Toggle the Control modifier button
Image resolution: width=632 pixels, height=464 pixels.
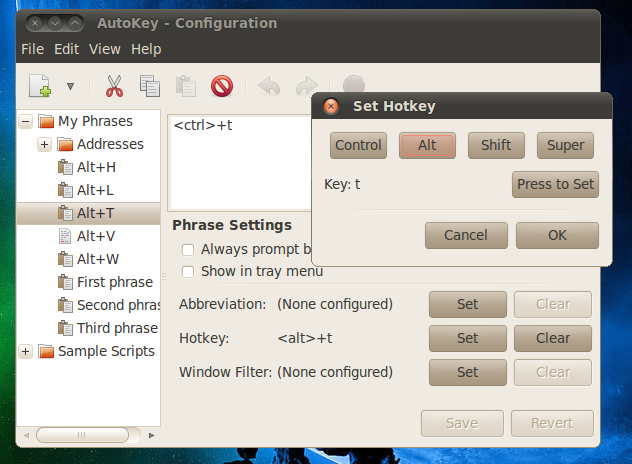[x=358, y=145]
